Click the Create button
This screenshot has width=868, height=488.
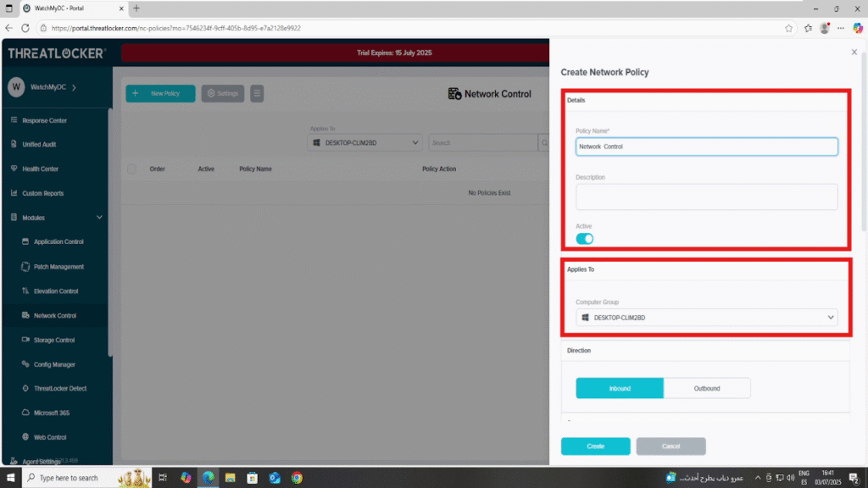pos(596,446)
